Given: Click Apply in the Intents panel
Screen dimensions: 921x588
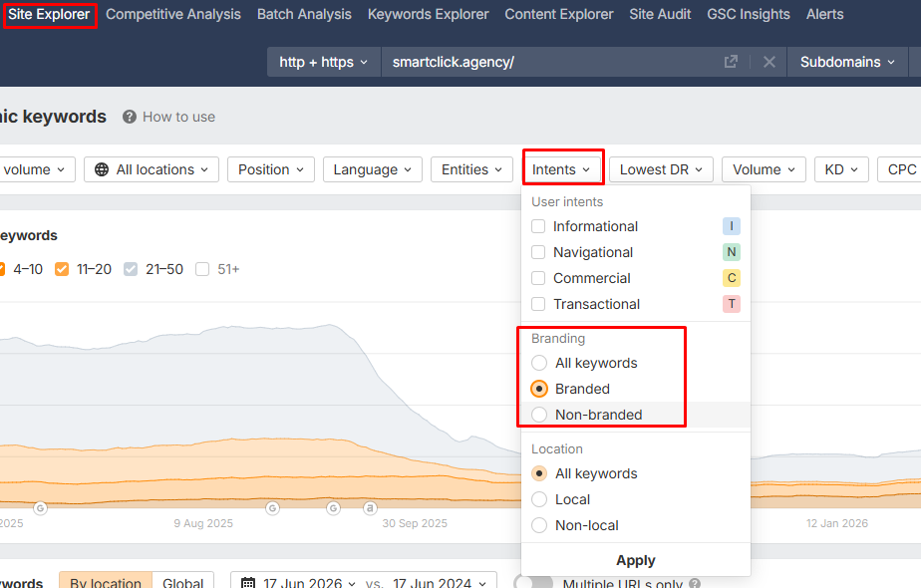Looking at the screenshot, I should pos(636,560).
